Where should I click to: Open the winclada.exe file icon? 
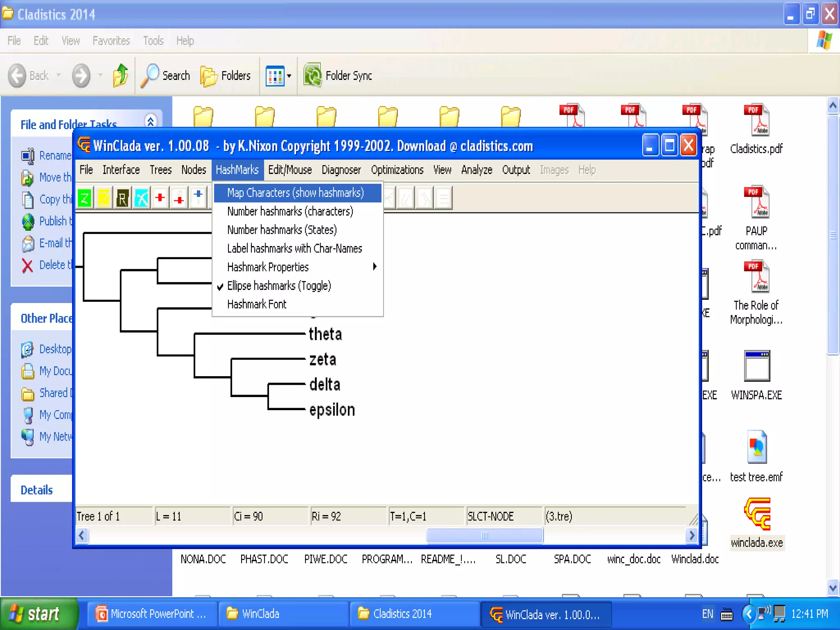tap(757, 514)
